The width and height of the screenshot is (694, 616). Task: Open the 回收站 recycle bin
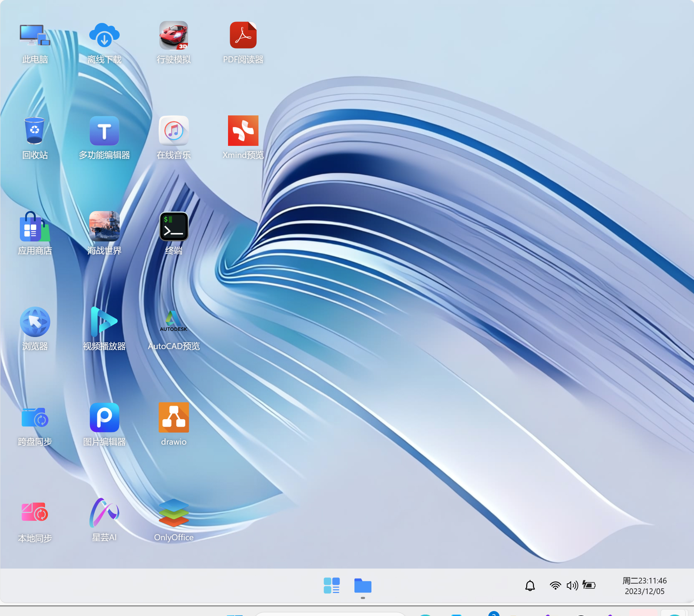(35, 131)
